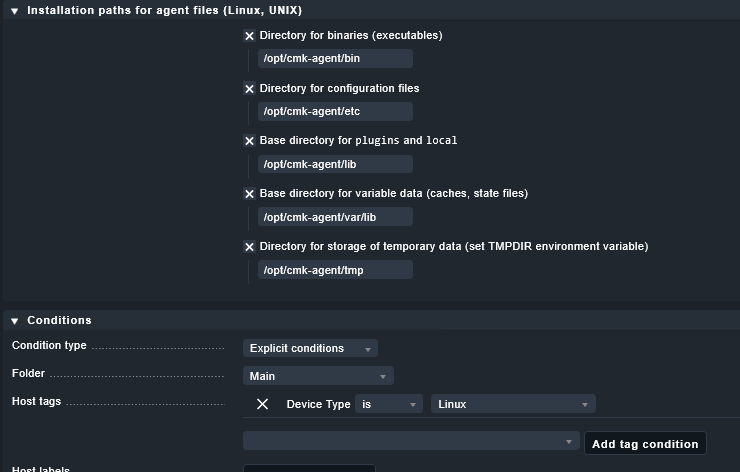Screen dimensions: 740x472
Task: Uncheck Directory for binaries (executables) checkbox
Action: (250, 36)
